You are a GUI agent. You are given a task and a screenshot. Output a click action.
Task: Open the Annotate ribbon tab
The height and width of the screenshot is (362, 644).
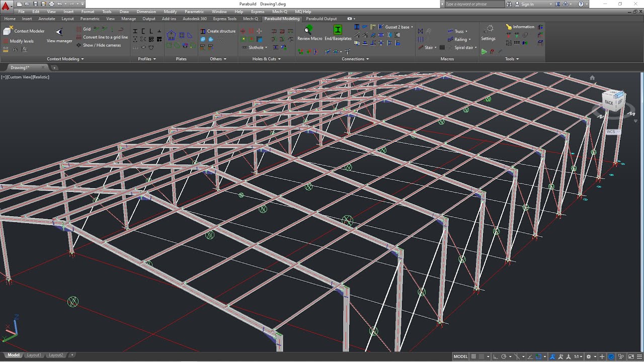tap(47, 19)
